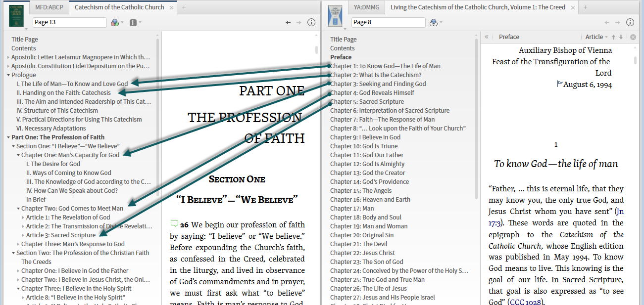Switch to MFD:ABCP tab
The width and height of the screenshot is (644, 305).
tap(49, 7)
